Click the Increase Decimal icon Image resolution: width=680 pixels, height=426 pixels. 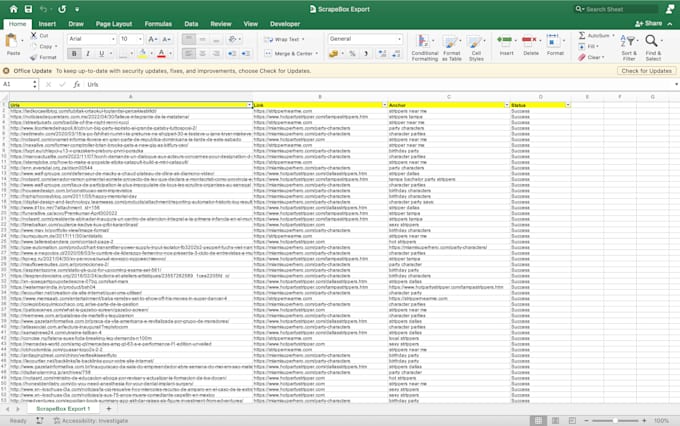[x=382, y=53]
